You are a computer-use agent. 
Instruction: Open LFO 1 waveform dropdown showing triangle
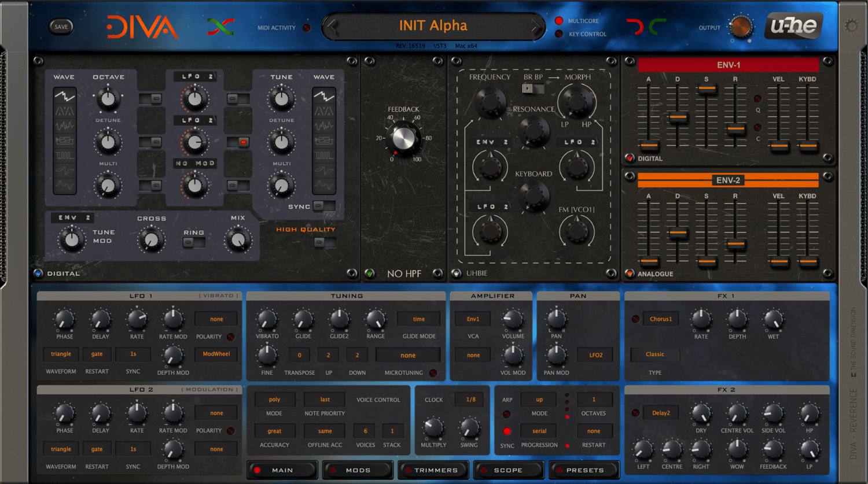click(x=61, y=354)
